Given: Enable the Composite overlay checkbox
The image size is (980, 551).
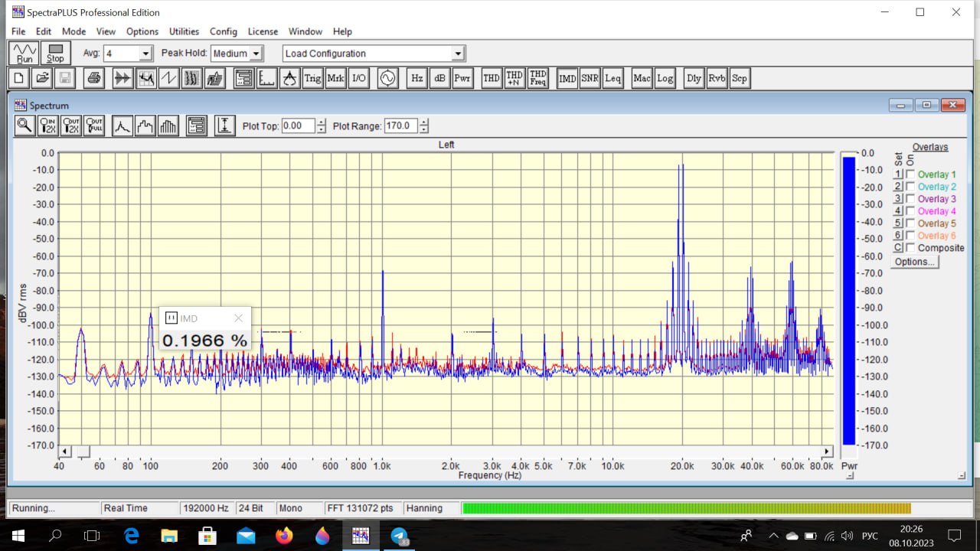Looking at the screenshot, I should (x=910, y=248).
